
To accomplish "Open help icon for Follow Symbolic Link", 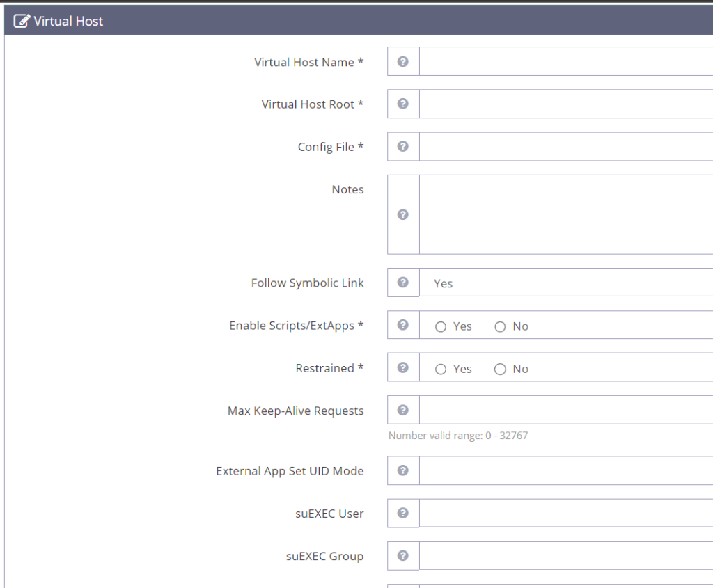I will click(x=403, y=283).
